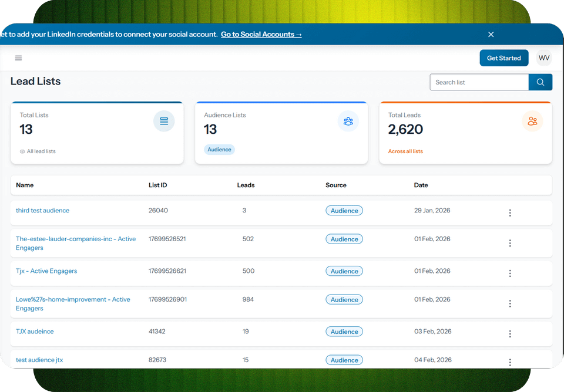The width and height of the screenshot is (564, 392).
Task: Click the Audience Lists group icon
Action: (348, 121)
